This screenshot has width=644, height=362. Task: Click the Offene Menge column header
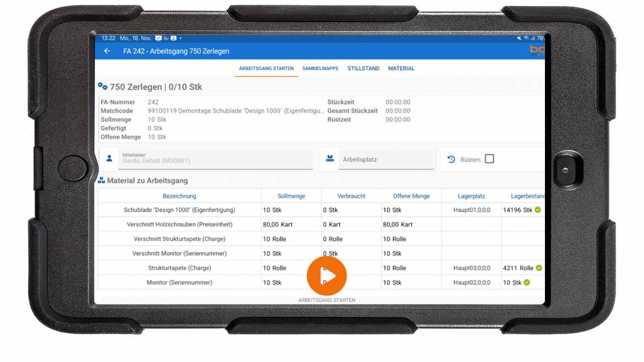tap(411, 196)
